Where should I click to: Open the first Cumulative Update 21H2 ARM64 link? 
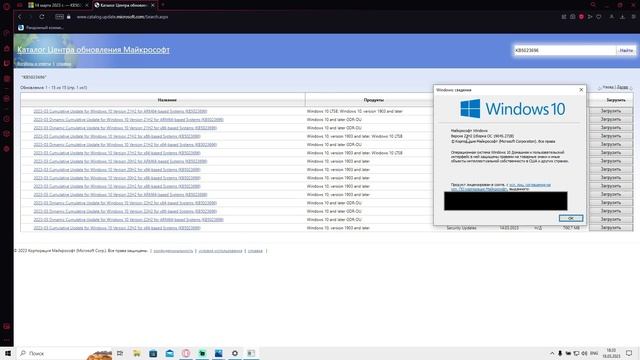tap(120, 111)
